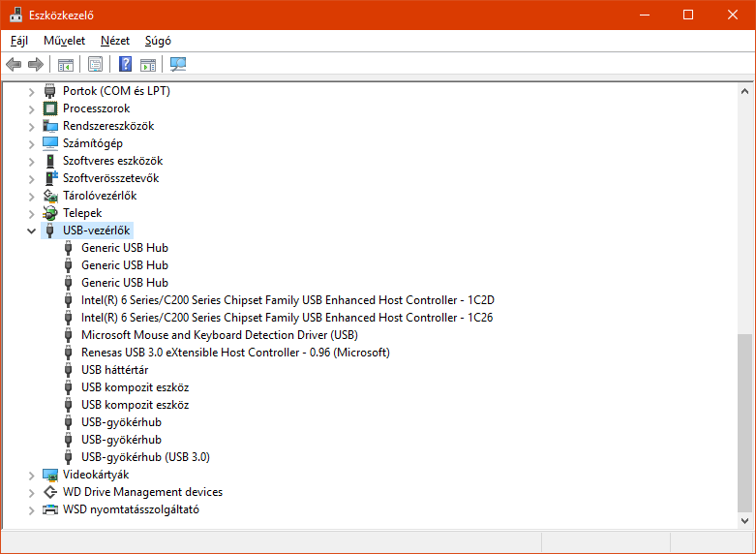Screen dimensions: 756x554
Task: Open the Művelet menu
Action: [x=64, y=41]
